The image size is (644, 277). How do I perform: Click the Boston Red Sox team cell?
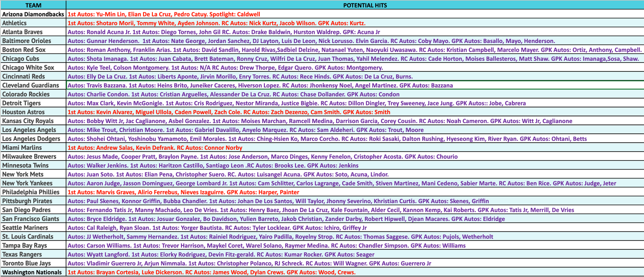[33, 50]
